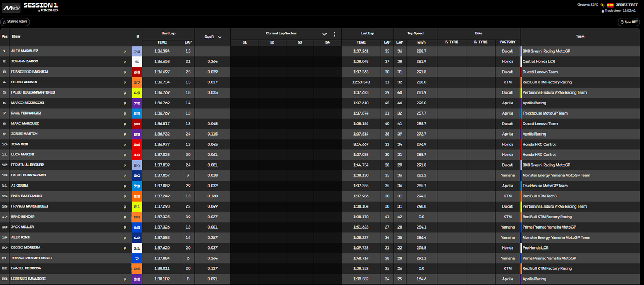This screenshot has width=644, height=285.
Task: Click the P pit icon in Johann Zarco's row
Action: [x=125, y=62]
